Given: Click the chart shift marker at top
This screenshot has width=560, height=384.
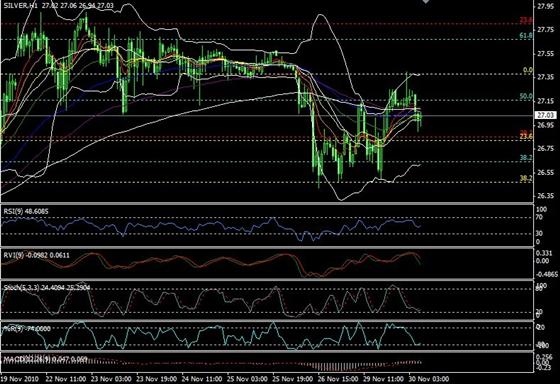Looking at the screenshot, I should pyautogui.click(x=425, y=2).
